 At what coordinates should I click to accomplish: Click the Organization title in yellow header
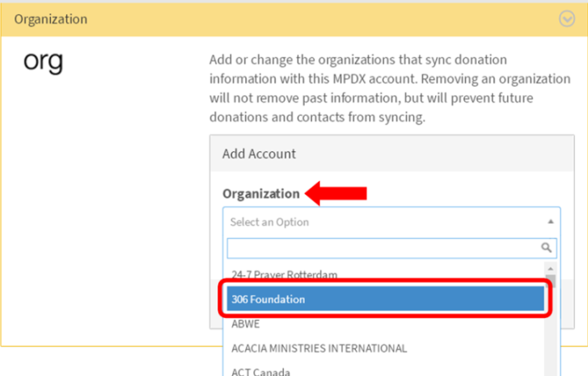(x=51, y=19)
